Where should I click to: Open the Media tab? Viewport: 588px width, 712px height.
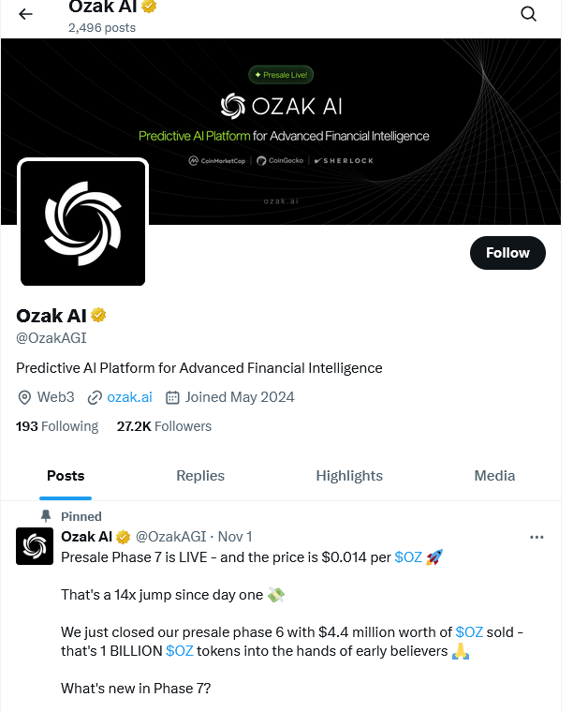coord(494,476)
